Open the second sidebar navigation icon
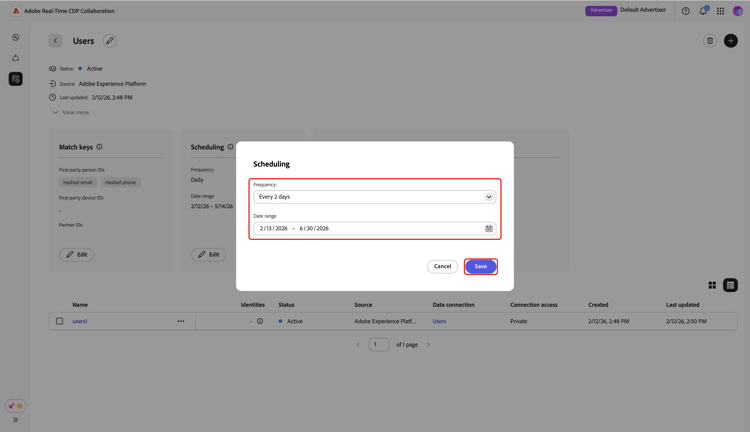The image size is (750, 432). tap(16, 58)
